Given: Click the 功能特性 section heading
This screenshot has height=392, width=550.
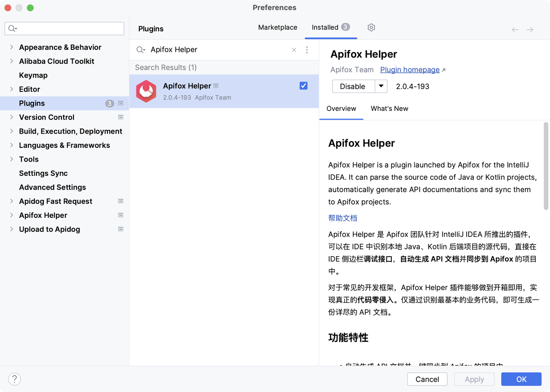Looking at the screenshot, I should click(348, 338).
